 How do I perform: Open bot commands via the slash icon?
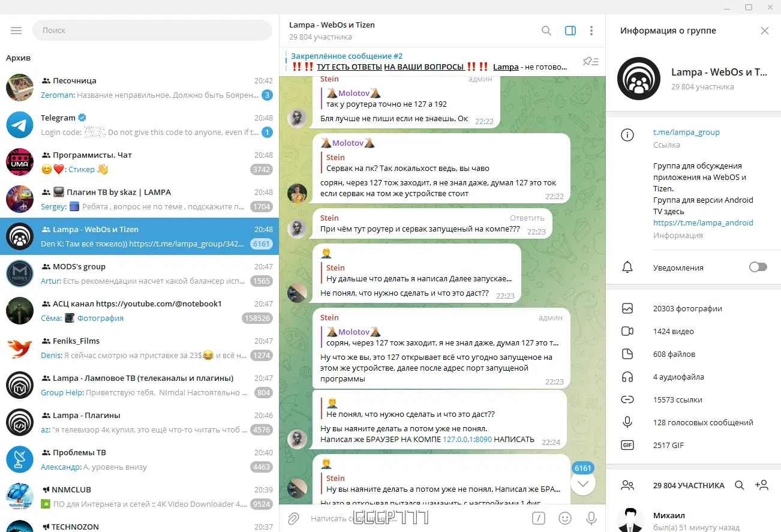tap(538, 518)
